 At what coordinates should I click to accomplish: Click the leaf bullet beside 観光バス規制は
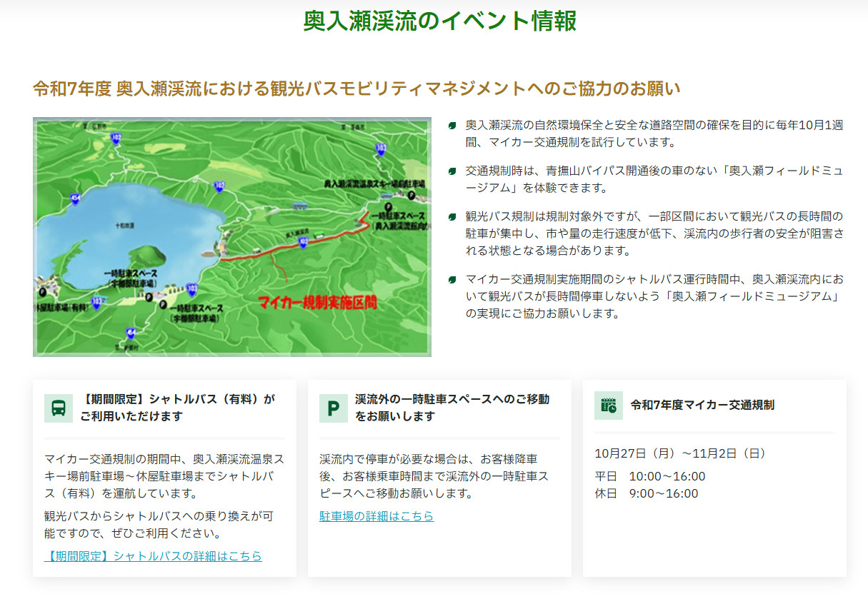click(452, 217)
